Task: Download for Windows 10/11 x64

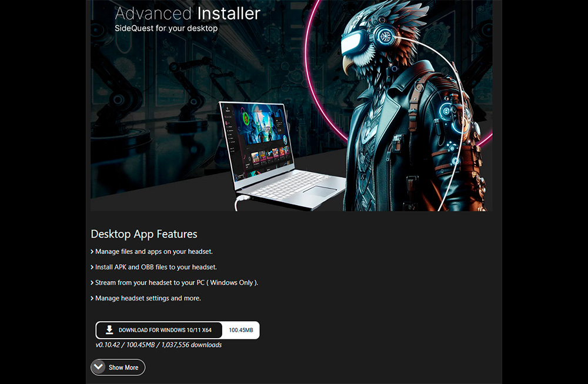Action: pyautogui.click(x=165, y=330)
